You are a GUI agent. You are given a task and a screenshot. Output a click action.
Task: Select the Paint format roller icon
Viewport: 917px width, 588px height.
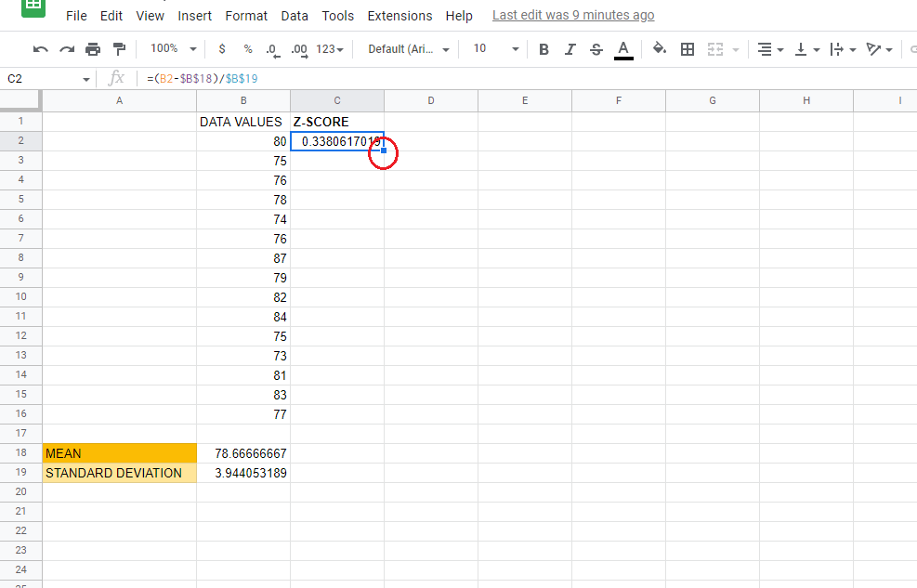tap(119, 49)
